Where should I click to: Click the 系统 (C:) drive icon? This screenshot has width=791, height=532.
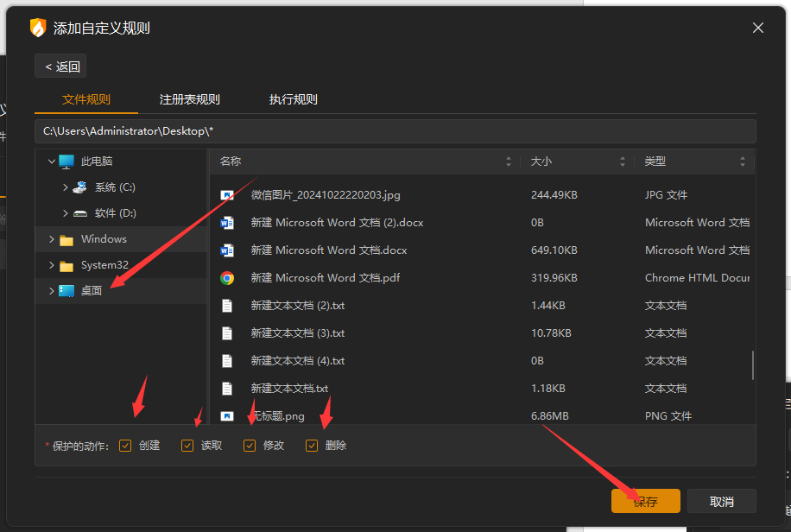(80, 187)
